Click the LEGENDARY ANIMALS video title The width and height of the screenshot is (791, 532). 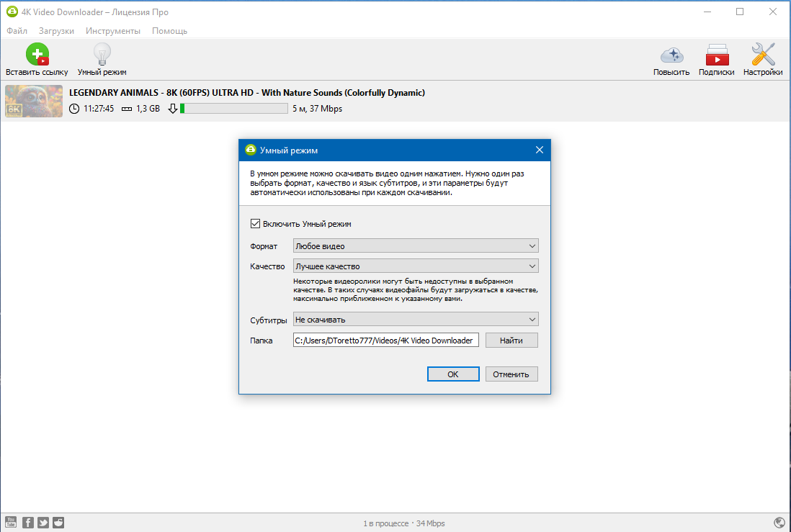point(247,93)
